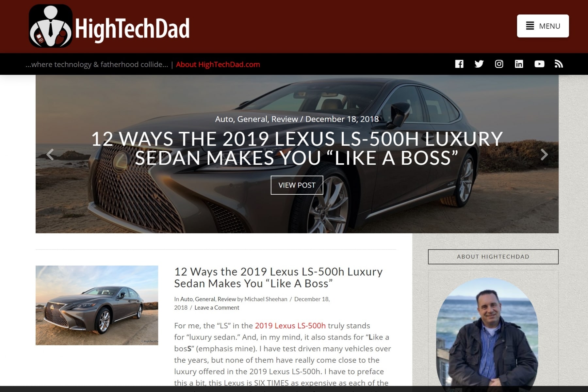Viewport: 588px width, 392px height.
Task: Advance slider with right arrow
Action: tap(544, 155)
